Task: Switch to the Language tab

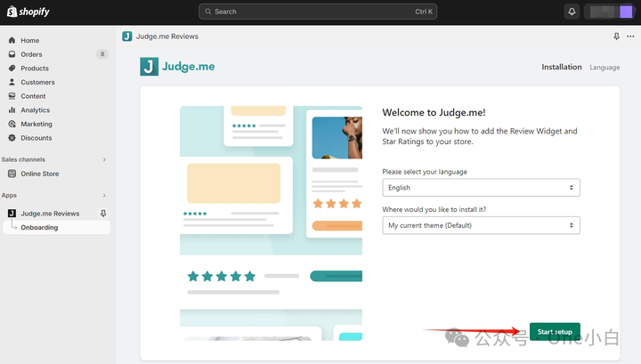Action: pyautogui.click(x=604, y=68)
